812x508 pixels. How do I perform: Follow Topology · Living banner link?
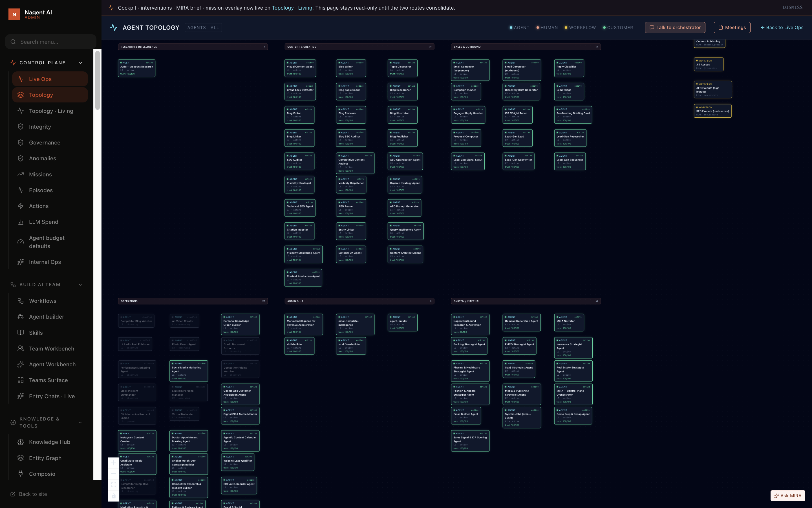(292, 8)
